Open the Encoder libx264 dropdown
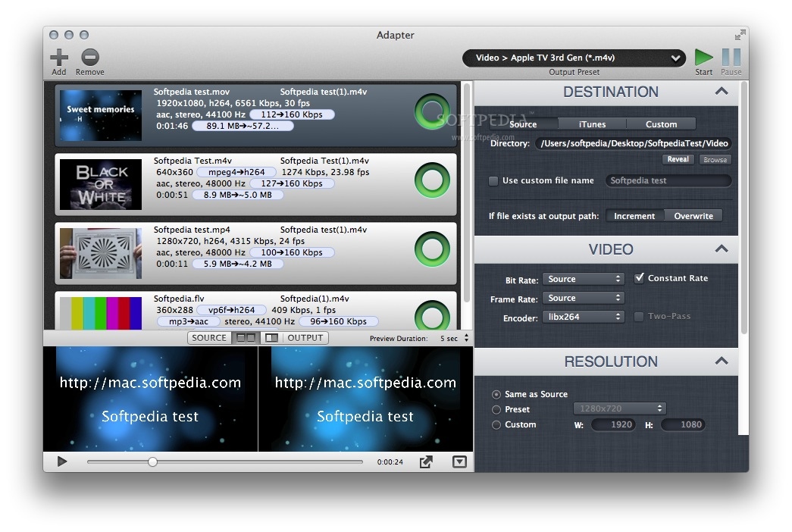Viewport: 792px width, 532px height. tap(584, 317)
